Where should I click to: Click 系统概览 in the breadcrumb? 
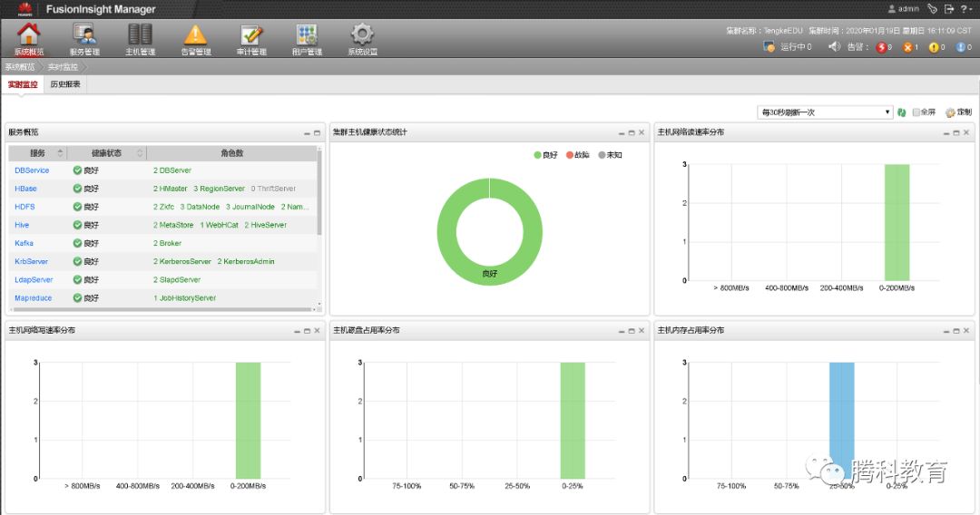pyautogui.click(x=20, y=67)
